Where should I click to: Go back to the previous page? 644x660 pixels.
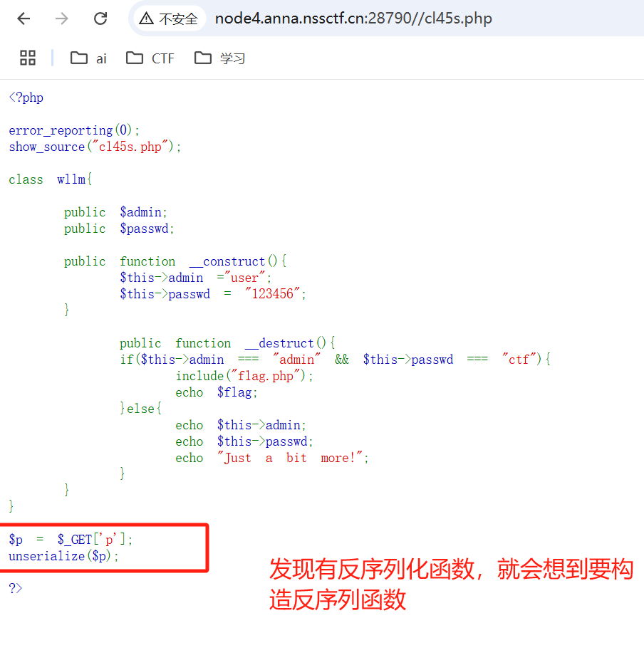pyautogui.click(x=24, y=19)
